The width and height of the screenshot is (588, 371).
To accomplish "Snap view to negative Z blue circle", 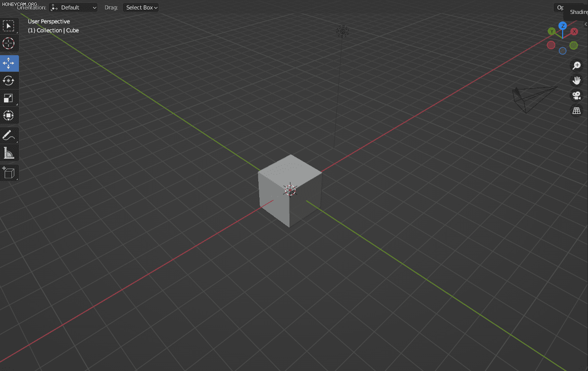I will point(563,51).
